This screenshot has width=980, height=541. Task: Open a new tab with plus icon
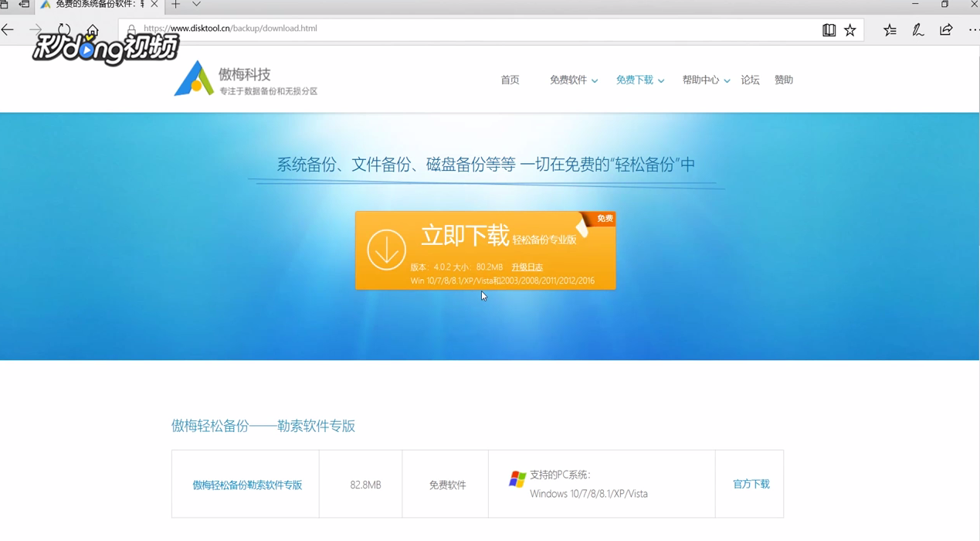coord(175,5)
